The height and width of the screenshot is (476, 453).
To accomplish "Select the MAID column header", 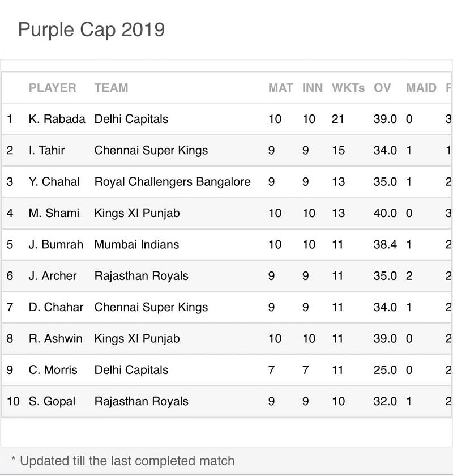I will coord(421,88).
